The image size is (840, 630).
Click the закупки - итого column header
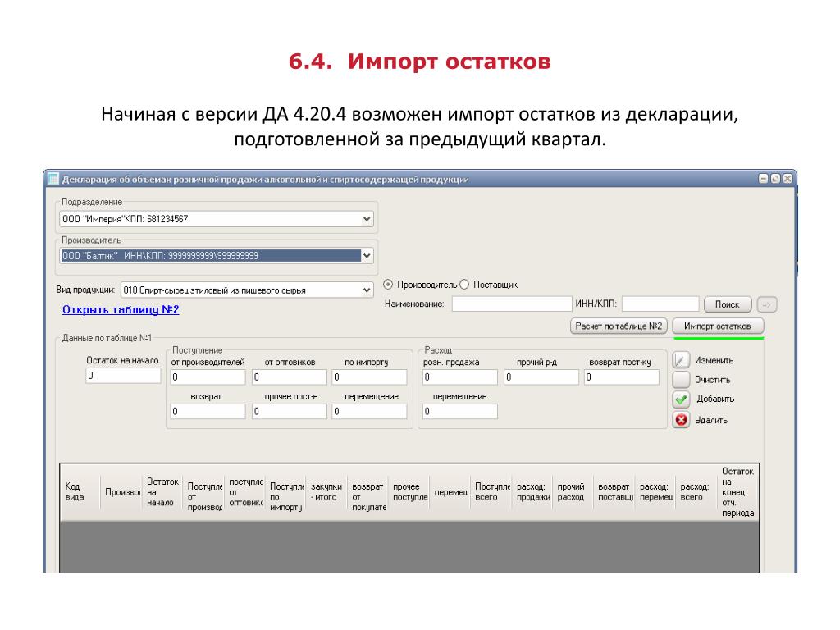tap(326, 492)
